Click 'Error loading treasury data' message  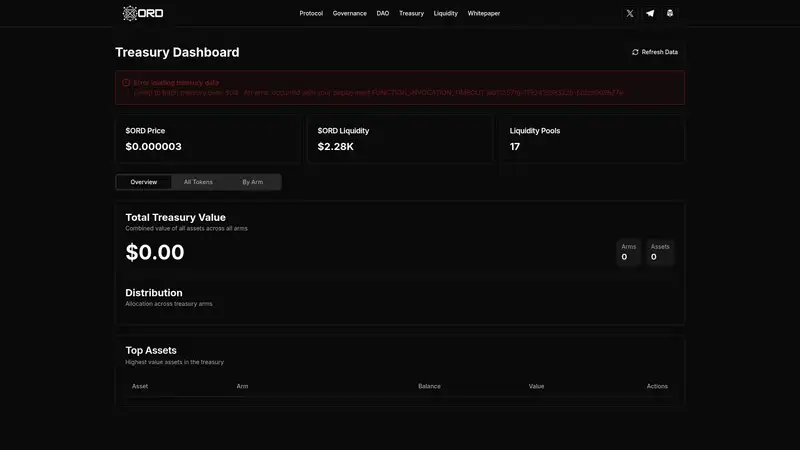[x=177, y=83]
